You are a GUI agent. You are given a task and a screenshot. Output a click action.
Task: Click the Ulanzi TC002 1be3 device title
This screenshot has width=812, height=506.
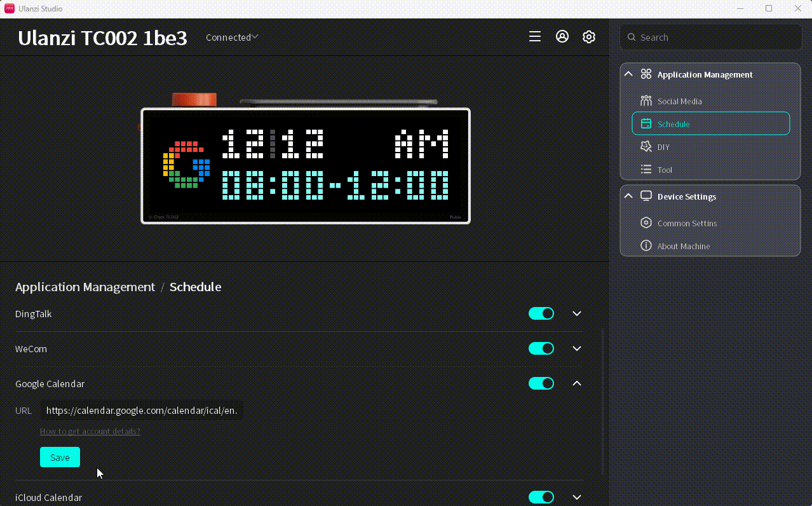(102, 38)
